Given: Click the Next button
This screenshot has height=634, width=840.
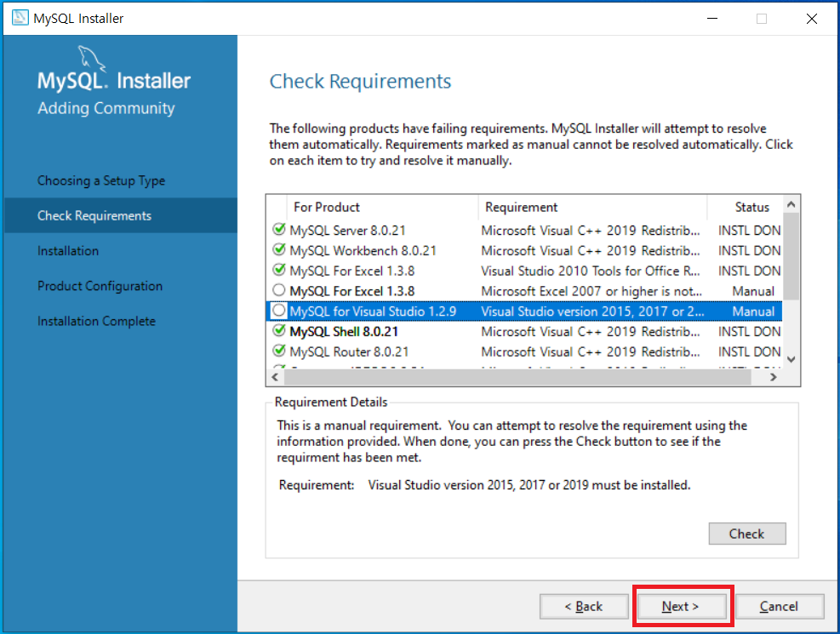Looking at the screenshot, I should 680,606.
